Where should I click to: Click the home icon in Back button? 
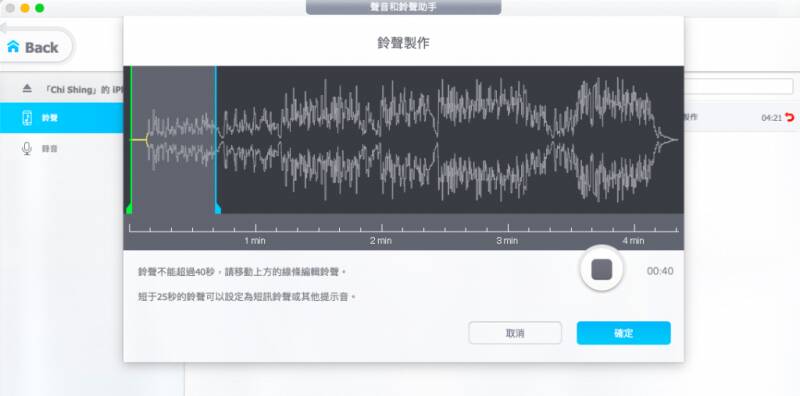coord(13,47)
